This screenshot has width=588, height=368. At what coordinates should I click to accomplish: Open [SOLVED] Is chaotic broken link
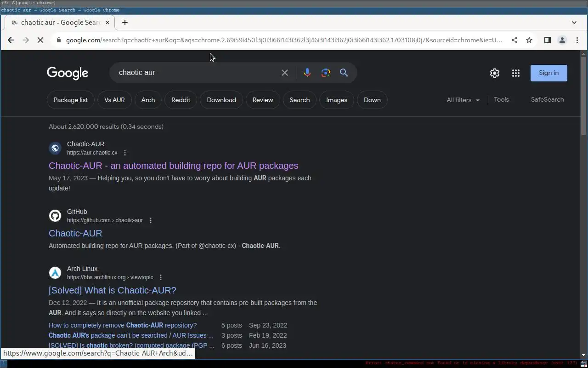(x=131, y=345)
